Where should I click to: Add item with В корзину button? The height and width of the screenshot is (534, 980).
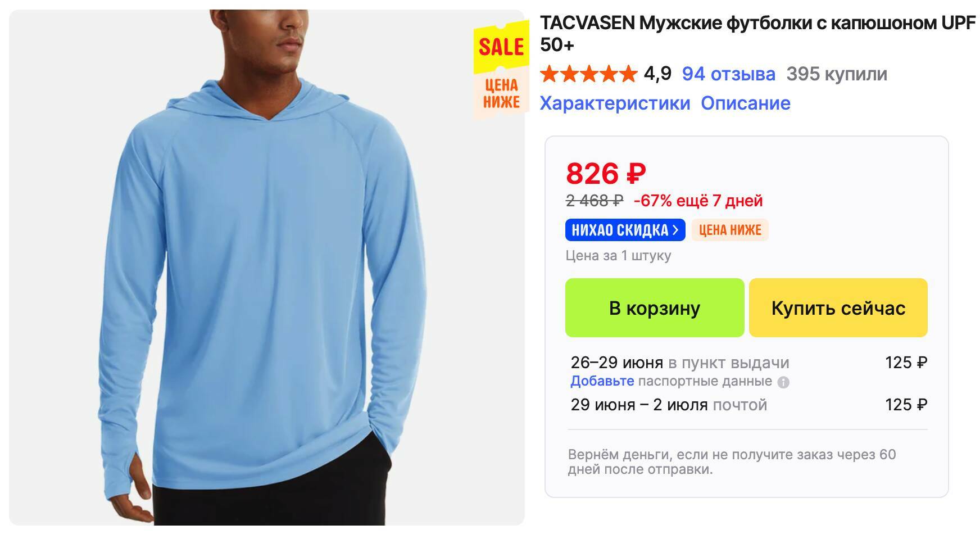point(655,308)
